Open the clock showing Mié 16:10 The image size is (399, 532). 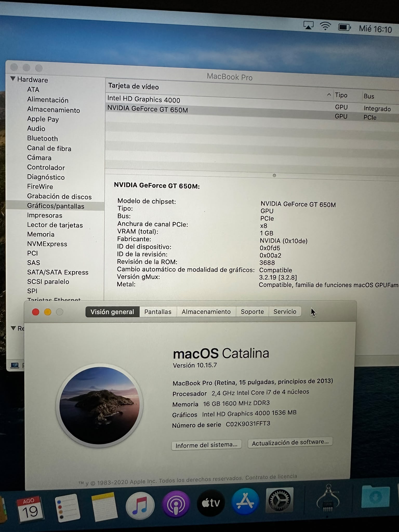coord(375,29)
